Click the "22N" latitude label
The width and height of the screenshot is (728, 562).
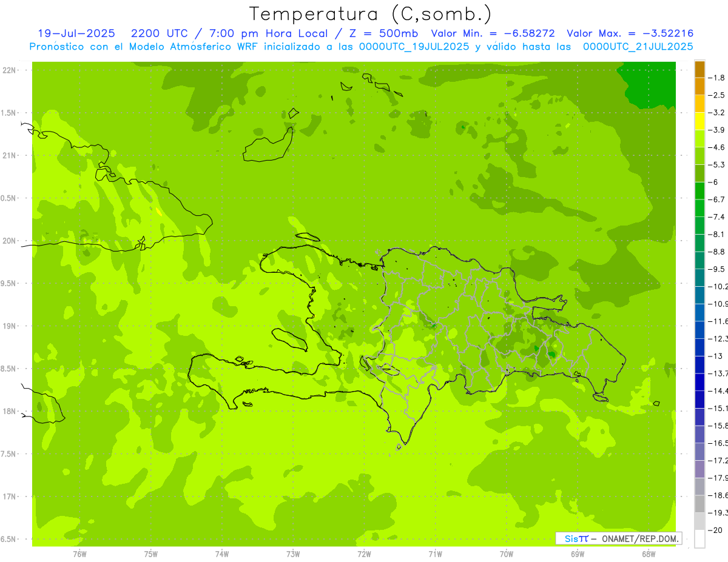(9, 70)
